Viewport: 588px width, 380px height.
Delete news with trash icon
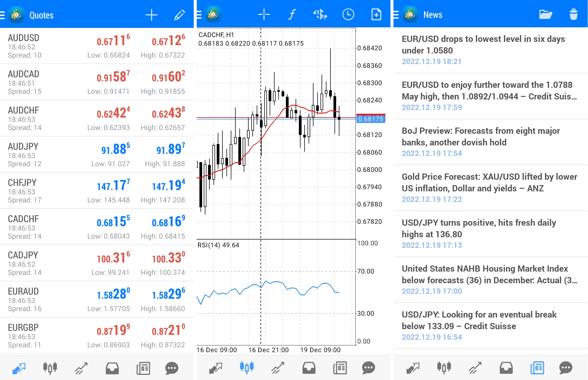(x=573, y=15)
